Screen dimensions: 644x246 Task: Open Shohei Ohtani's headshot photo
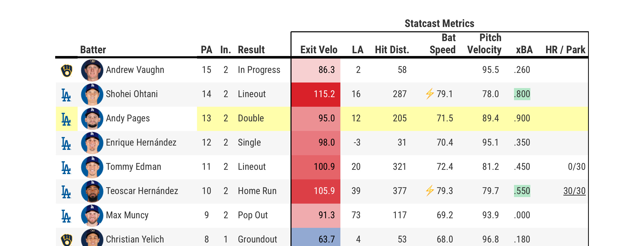92,94
